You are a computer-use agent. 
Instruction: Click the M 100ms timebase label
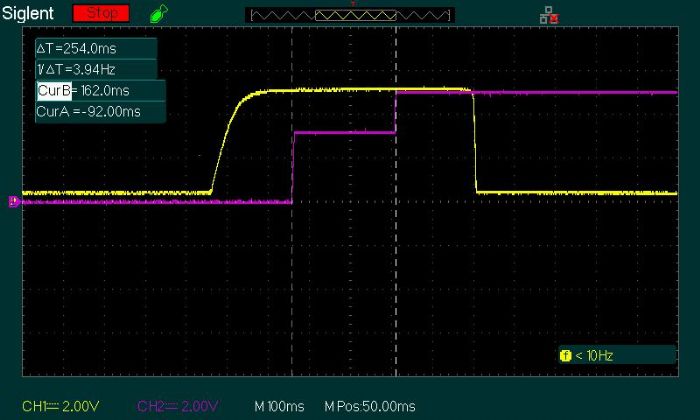tap(280, 406)
